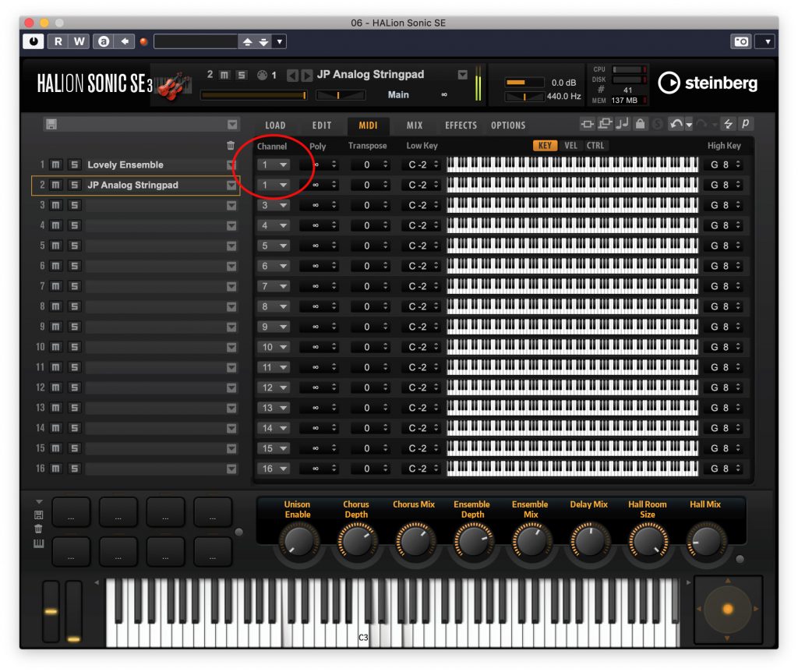Click the keyboard icon on the lower left edge
Viewport: 798px width, 672px height.
coord(38,543)
